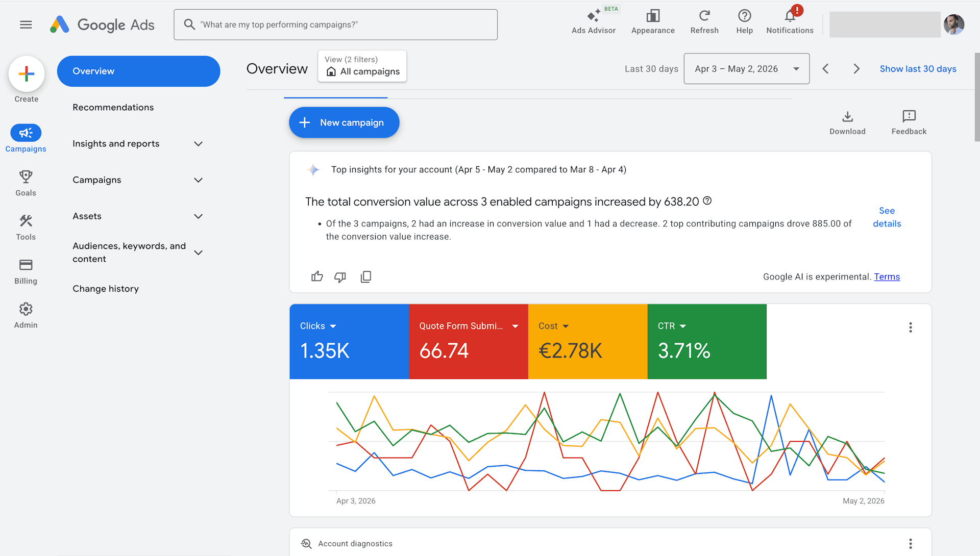
Task: Open Account diagnostics more options menu
Action: click(910, 544)
